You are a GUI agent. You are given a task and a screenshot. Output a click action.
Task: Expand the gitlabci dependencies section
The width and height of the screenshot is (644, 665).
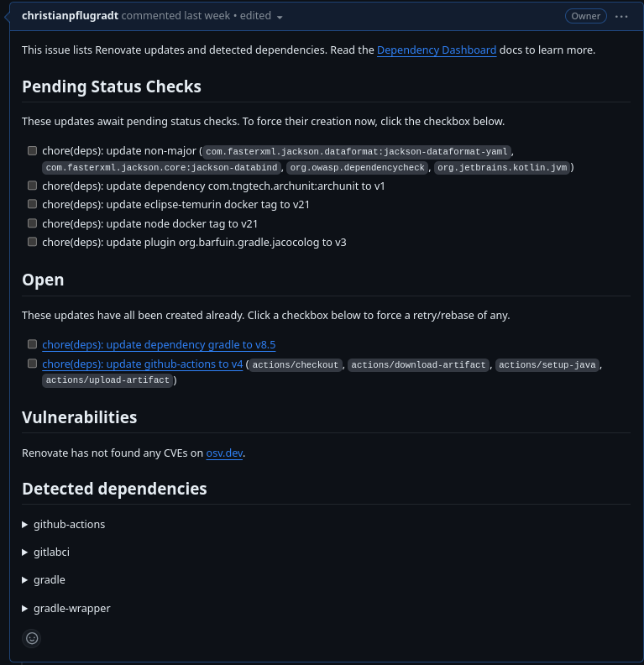coord(46,552)
